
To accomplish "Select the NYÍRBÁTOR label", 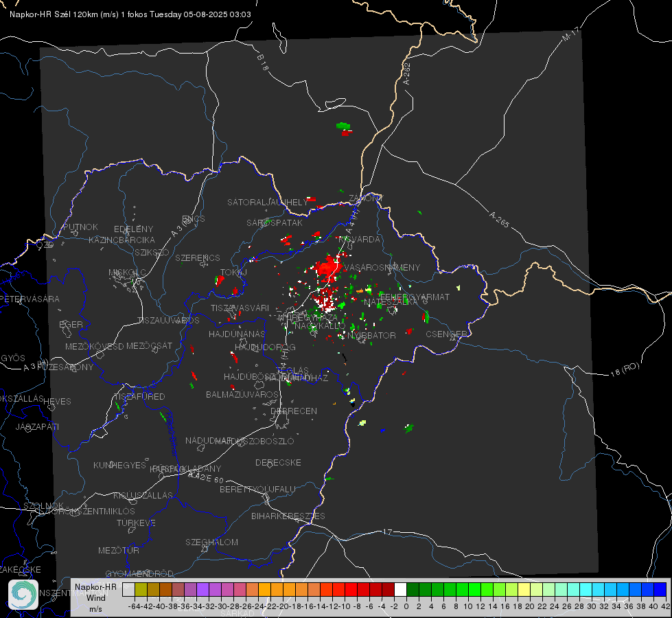I will pyautogui.click(x=371, y=335).
